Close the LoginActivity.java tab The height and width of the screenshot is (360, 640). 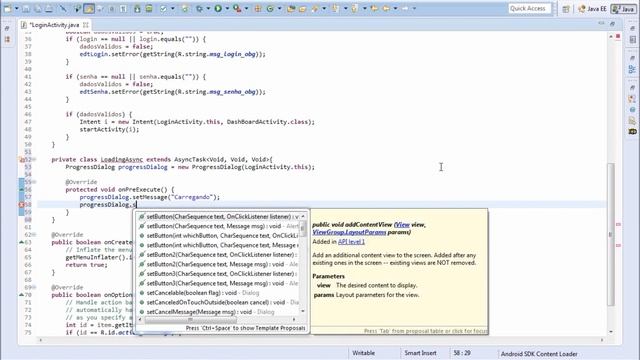pyautogui.click(x=86, y=25)
